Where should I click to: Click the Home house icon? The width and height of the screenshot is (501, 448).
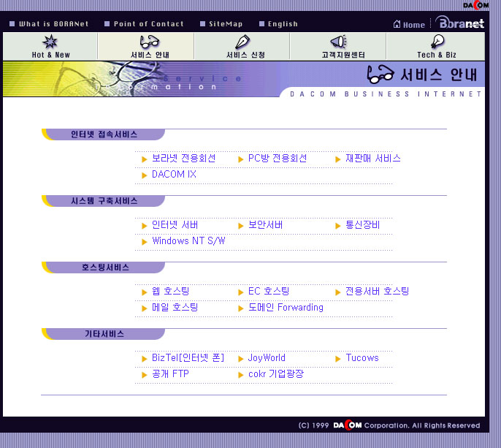(x=397, y=24)
